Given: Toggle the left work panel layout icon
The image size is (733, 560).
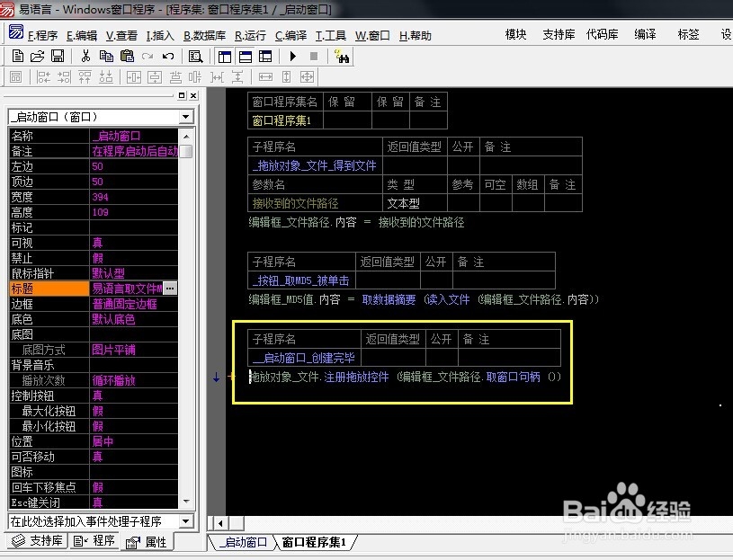Looking at the screenshot, I should coord(225,57).
